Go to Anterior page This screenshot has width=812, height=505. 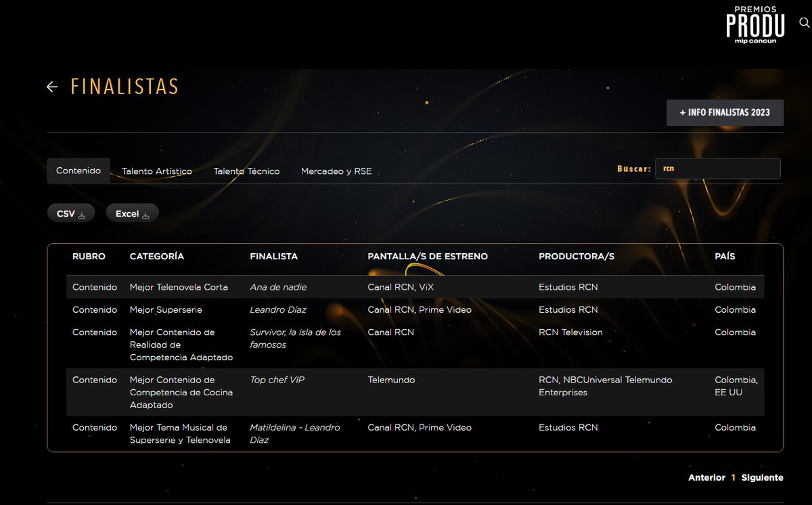point(706,477)
